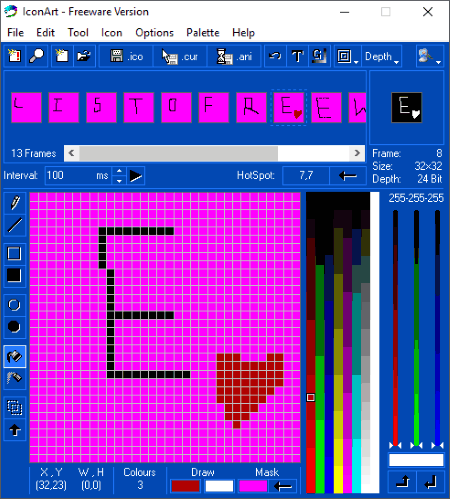Select the frame showing letter O
The height and width of the screenshot is (499, 450).
click(176, 107)
